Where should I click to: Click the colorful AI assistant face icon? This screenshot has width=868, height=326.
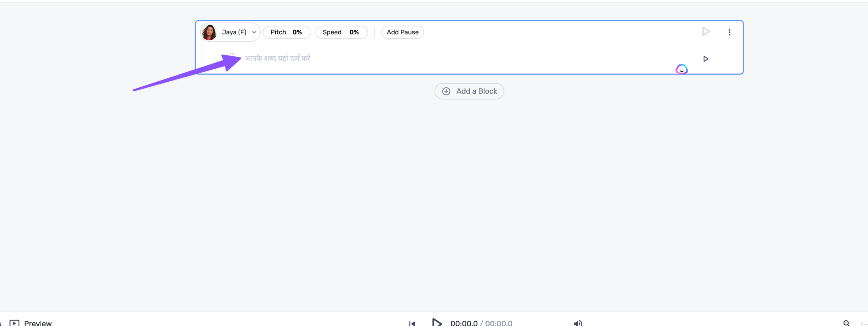pyautogui.click(x=682, y=69)
